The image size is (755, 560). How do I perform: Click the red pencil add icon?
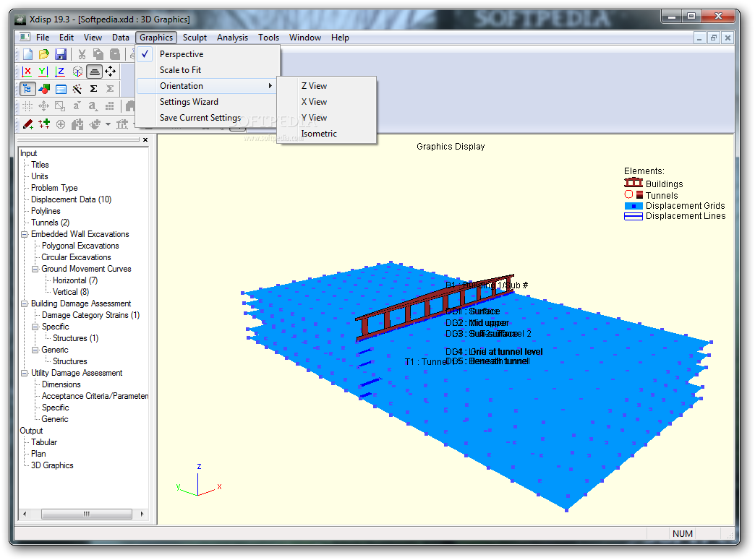(x=28, y=124)
